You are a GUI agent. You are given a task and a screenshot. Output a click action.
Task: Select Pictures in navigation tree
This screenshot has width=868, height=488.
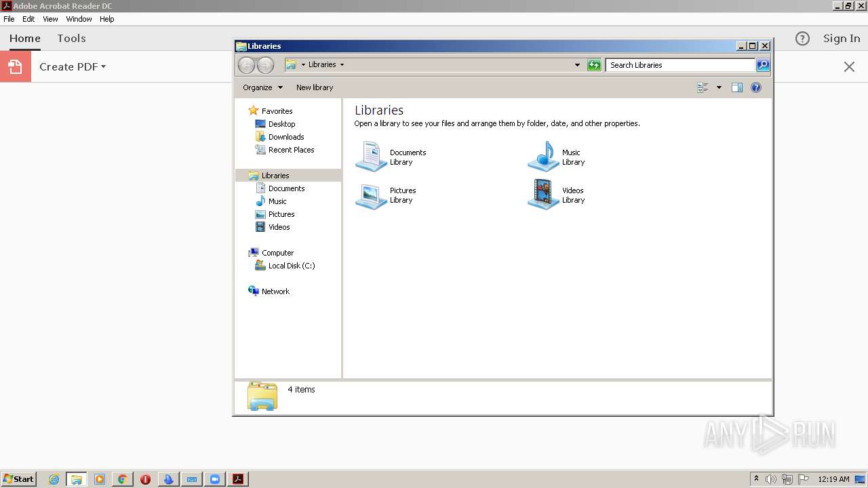(281, 214)
